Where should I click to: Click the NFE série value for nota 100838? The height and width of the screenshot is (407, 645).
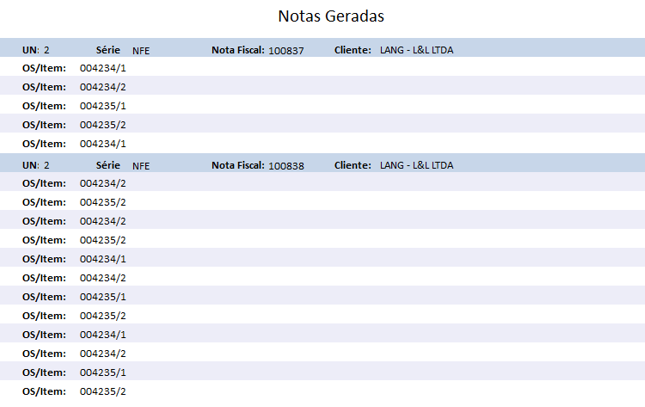[141, 165]
